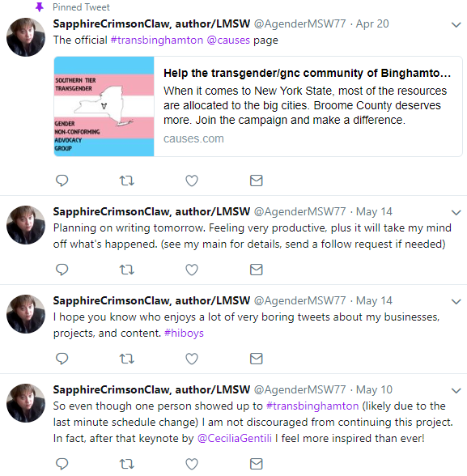This screenshot has height=476, width=467.
Task: Retweet the May 10 keynote tweet
Action: tap(127, 464)
